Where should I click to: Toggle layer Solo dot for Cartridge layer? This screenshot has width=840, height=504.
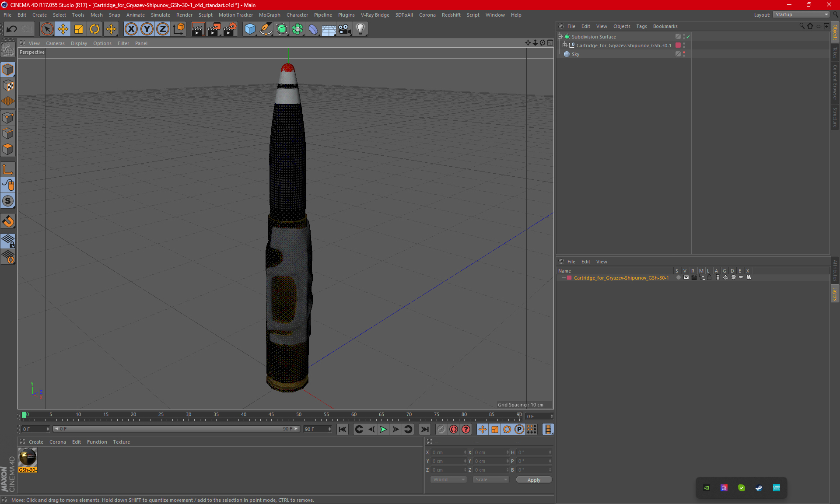pos(678,277)
